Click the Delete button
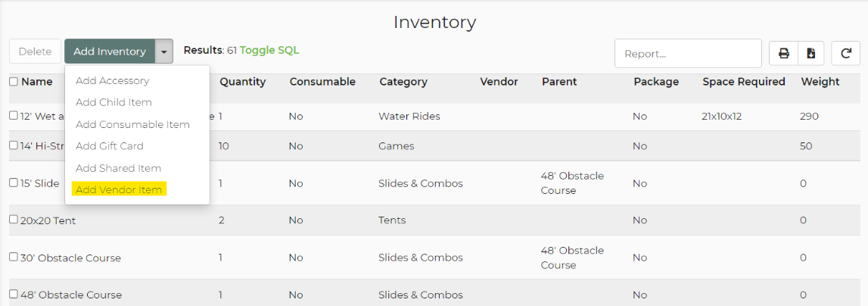868x306 pixels. (x=35, y=52)
